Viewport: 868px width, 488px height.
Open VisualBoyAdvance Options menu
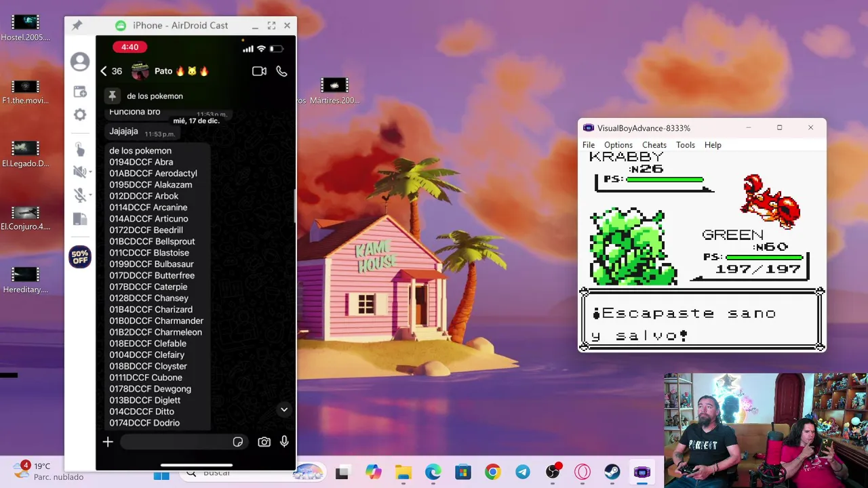(618, 145)
